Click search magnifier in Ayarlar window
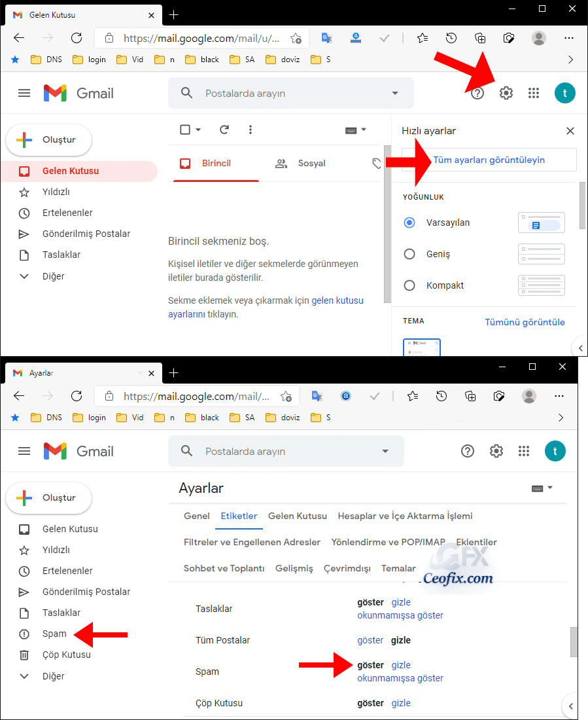This screenshot has height=720, width=588. [x=186, y=452]
